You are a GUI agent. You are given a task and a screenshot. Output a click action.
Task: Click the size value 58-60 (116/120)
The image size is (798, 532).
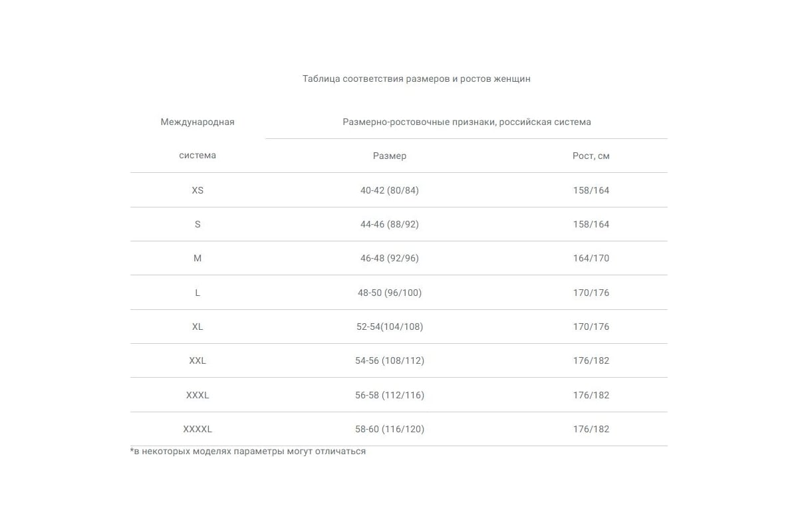pyautogui.click(x=390, y=429)
